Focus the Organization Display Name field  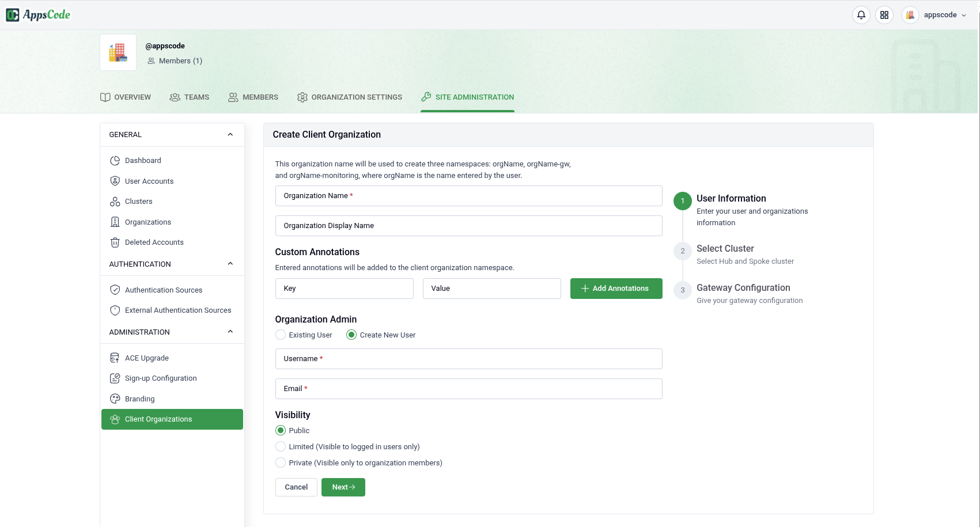469,226
